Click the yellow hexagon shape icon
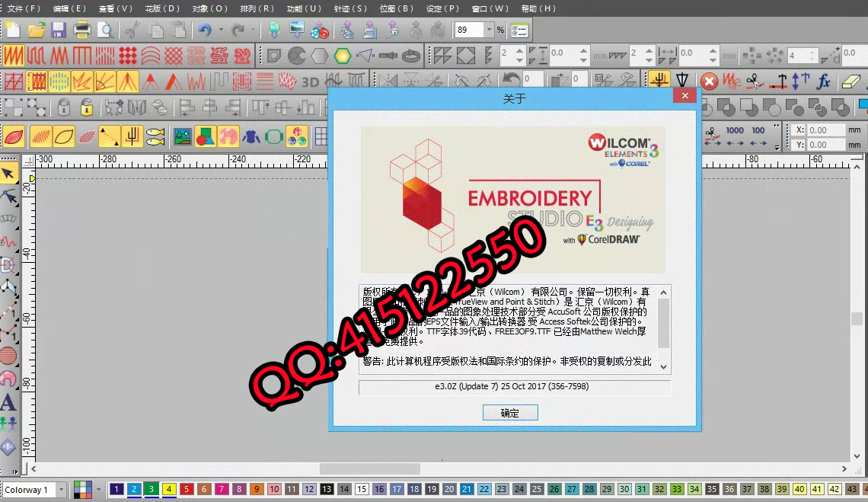 click(x=343, y=56)
